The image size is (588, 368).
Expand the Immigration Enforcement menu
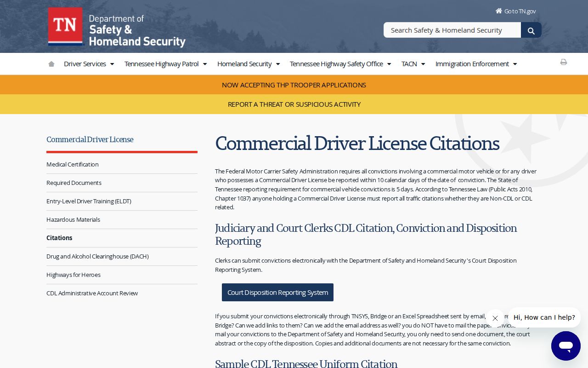click(x=476, y=64)
